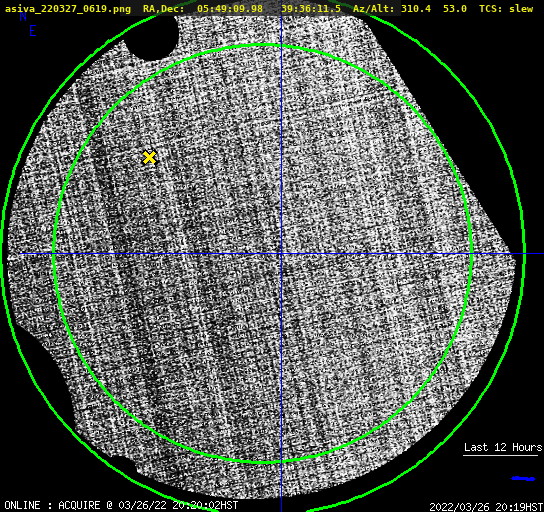Click the Last 12 Hours label
The image size is (544, 512).
click(x=503, y=447)
